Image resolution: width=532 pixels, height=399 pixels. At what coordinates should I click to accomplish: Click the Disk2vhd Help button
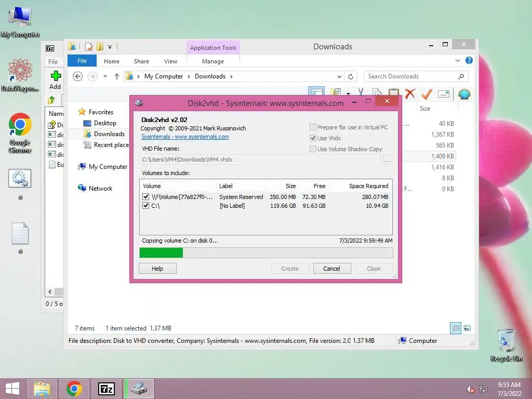click(157, 269)
